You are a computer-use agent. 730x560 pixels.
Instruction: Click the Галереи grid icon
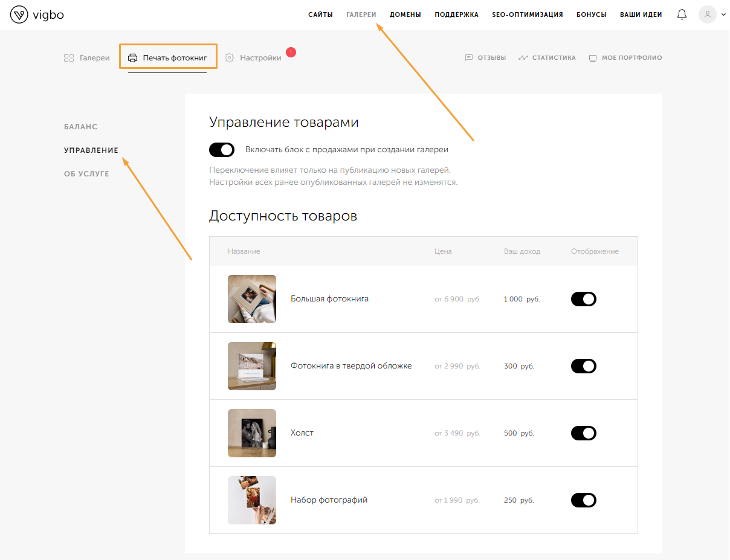coord(69,58)
